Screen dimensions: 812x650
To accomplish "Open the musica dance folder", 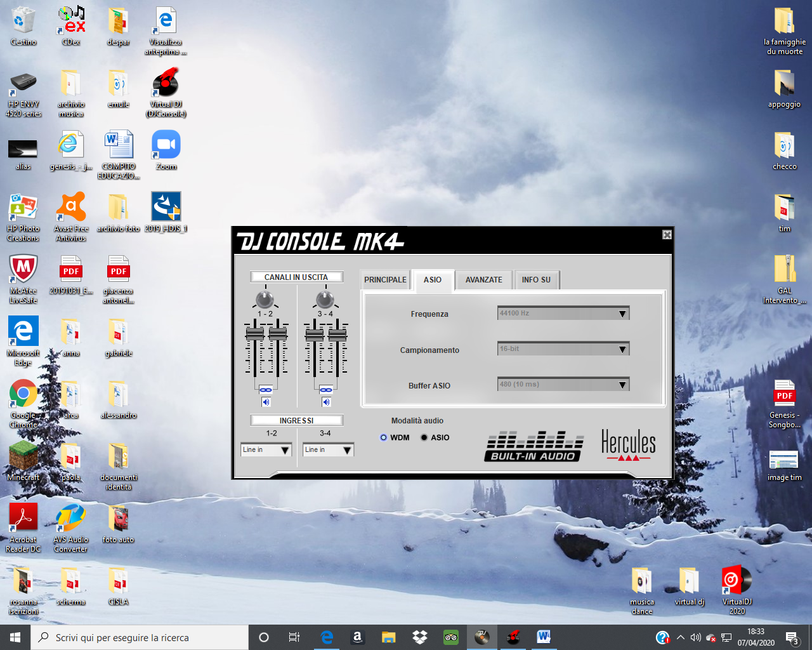I will click(x=642, y=590).
